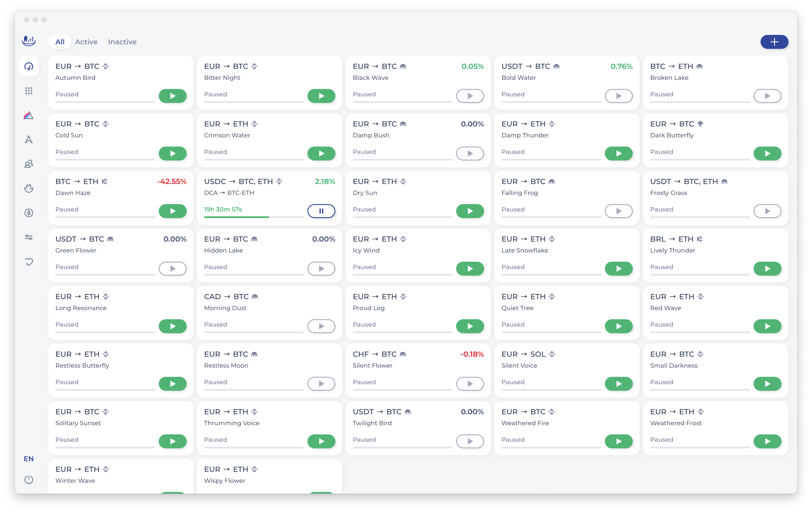Image resolution: width=812 pixels, height=512 pixels.
Task: Switch to the Active tab
Action: (x=86, y=42)
